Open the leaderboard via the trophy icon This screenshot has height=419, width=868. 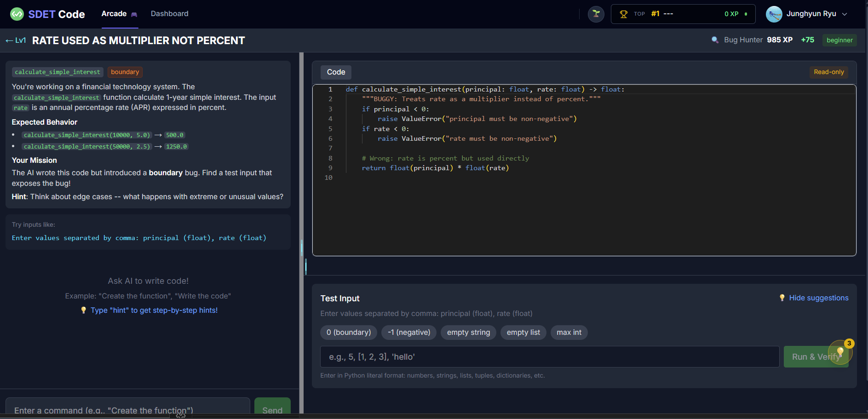point(623,14)
